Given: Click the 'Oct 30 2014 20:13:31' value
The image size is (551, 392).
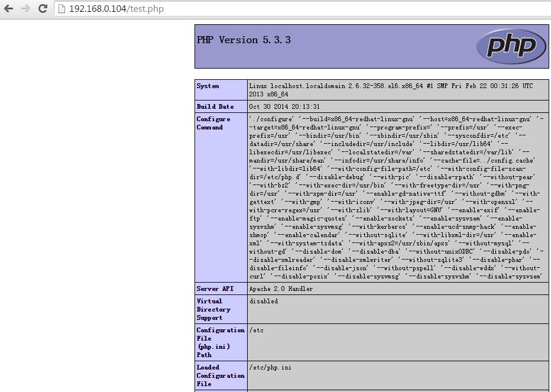Looking at the screenshot, I should point(284,106).
